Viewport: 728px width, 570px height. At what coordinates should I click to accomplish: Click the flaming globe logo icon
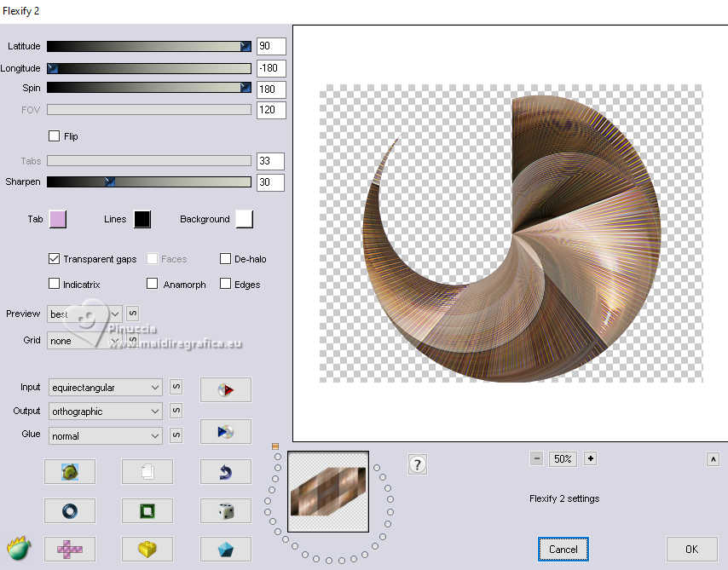point(19,548)
